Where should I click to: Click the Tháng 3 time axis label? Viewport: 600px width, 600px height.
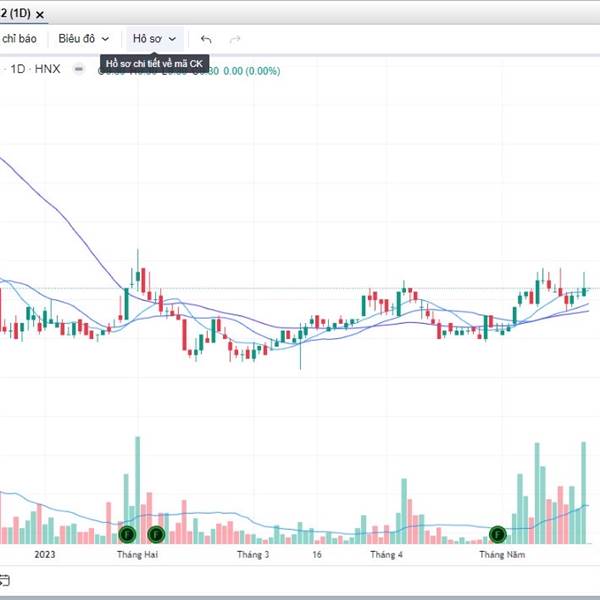tap(253, 554)
